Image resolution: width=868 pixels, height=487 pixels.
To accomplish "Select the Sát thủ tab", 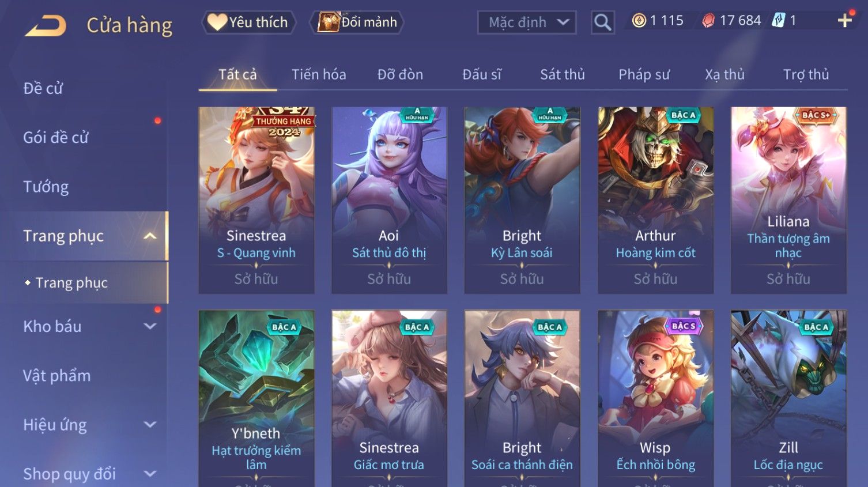I will pyautogui.click(x=562, y=74).
